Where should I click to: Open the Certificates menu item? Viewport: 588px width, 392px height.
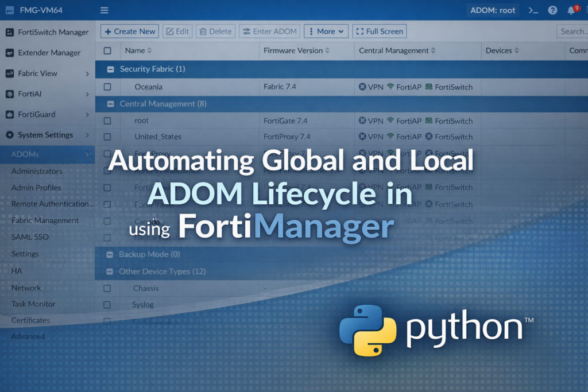[x=30, y=320]
